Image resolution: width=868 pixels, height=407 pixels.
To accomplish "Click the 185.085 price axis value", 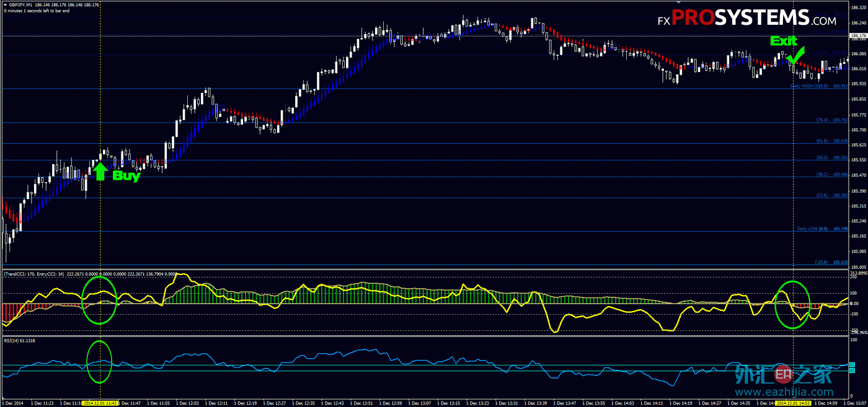I will tap(859, 252).
